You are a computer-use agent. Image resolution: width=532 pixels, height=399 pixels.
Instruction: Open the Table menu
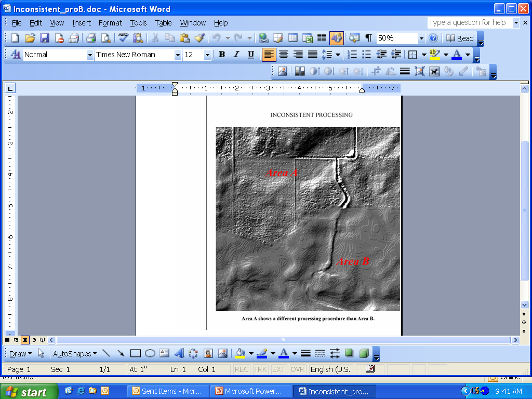[x=163, y=23]
